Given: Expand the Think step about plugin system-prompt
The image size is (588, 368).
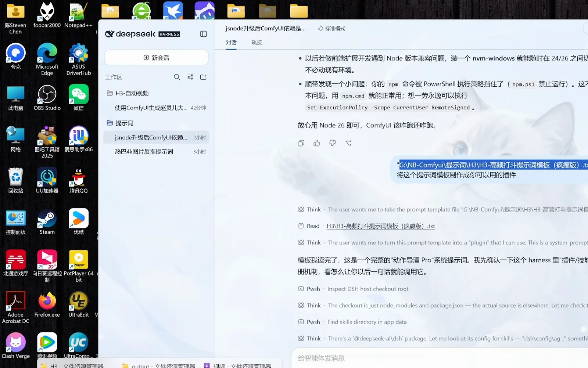Looking at the screenshot, I should (443, 242).
